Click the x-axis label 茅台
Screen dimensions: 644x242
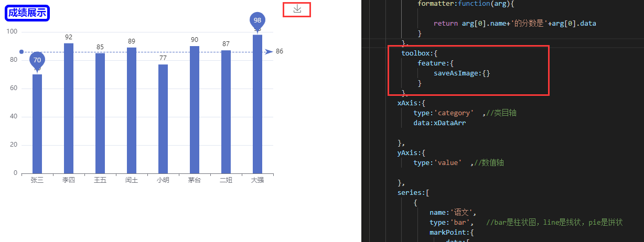point(195,180)
